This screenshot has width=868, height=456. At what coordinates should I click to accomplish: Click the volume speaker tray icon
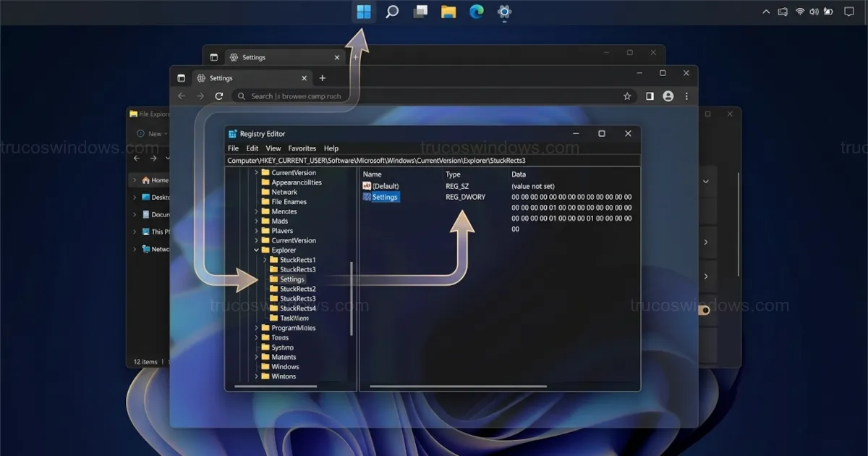pyautogui.click(x=814, y=12)
